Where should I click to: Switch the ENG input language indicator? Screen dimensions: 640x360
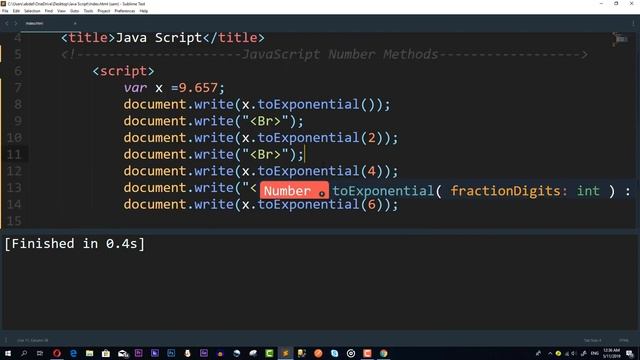point(595,353)
